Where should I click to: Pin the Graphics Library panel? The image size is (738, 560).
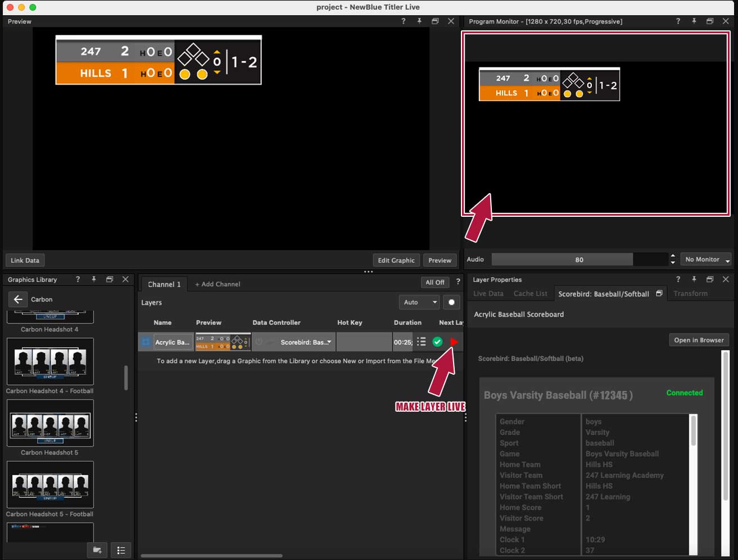tap(93, 279)
